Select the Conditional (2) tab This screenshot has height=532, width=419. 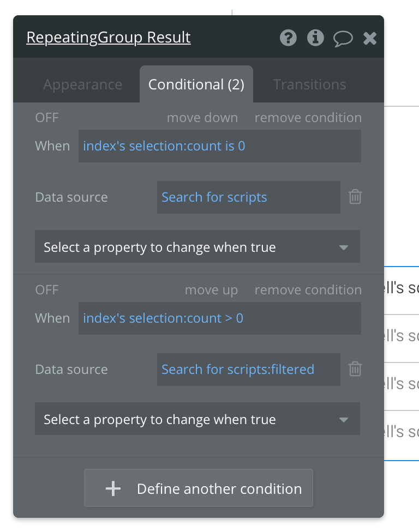pyautogui.click(x=196, y=84)
